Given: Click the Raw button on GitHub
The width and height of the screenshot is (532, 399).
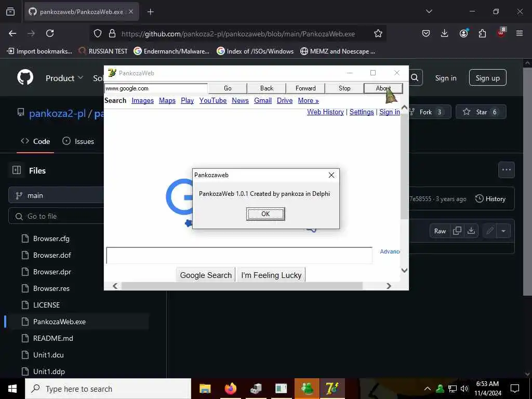Looking at the screenshot, I should pos(440,231).
